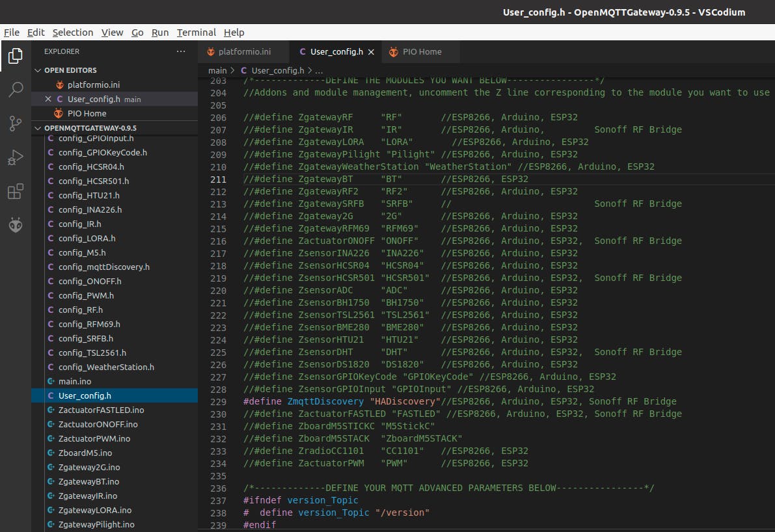Collapse the Open Editors section
775x532 pixels.
pyautogui.click(x=37, y=70)
